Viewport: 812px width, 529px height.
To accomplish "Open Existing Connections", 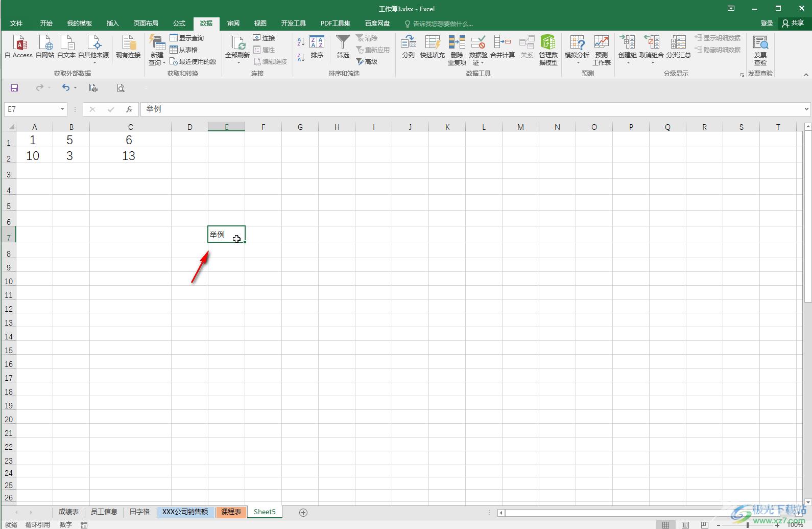I will pos(128,47).
